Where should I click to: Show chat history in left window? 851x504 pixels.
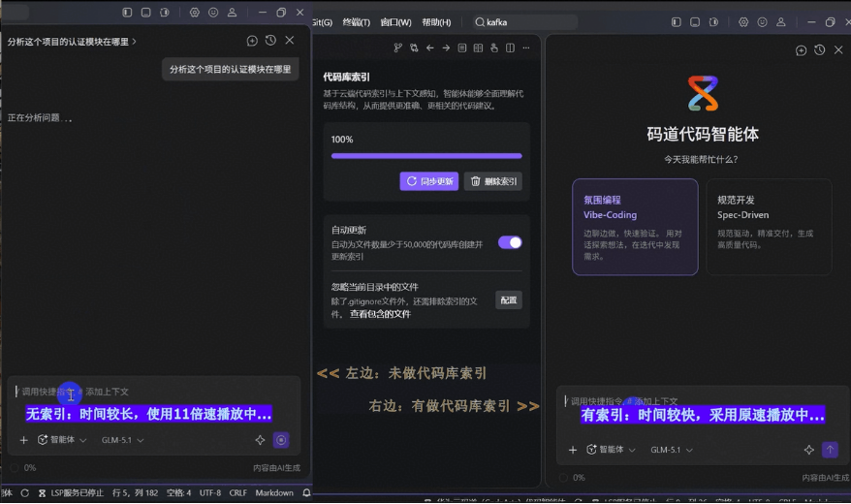[270, 41]
